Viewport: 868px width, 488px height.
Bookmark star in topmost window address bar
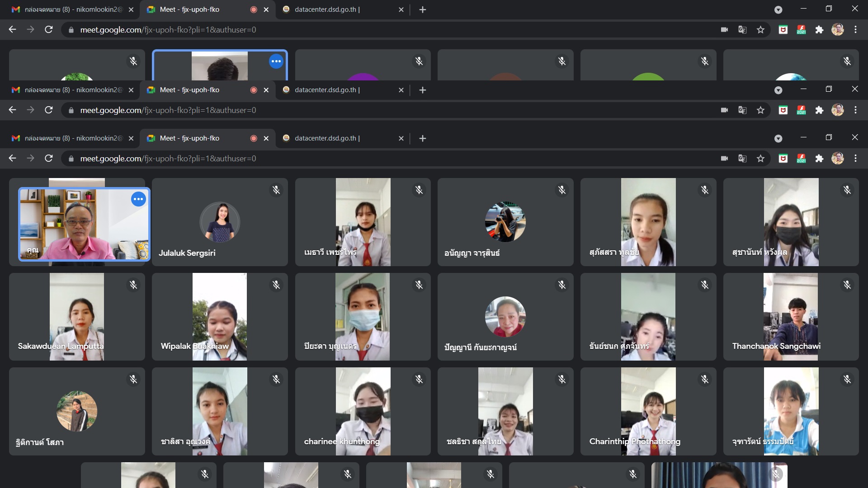(x=760, y=29)
